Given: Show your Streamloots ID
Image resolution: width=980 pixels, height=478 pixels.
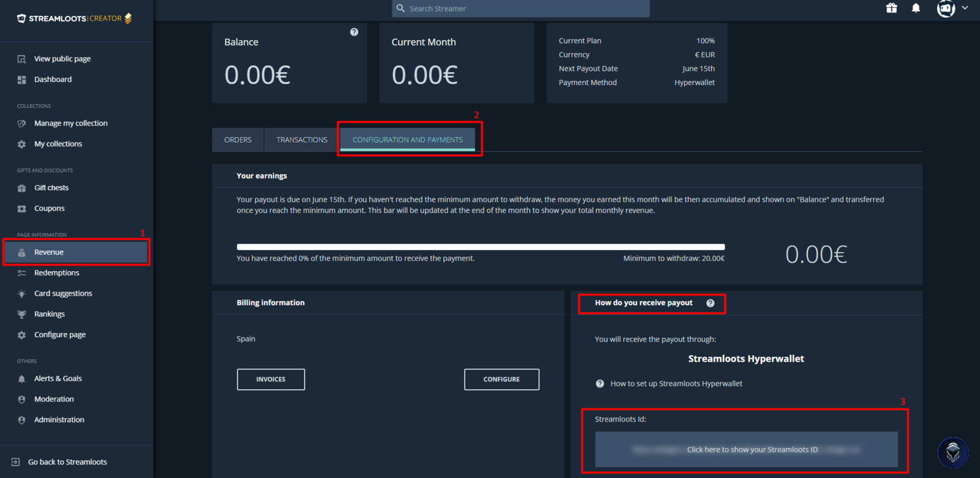Looking at the screenshot, I should coord(747,449).
